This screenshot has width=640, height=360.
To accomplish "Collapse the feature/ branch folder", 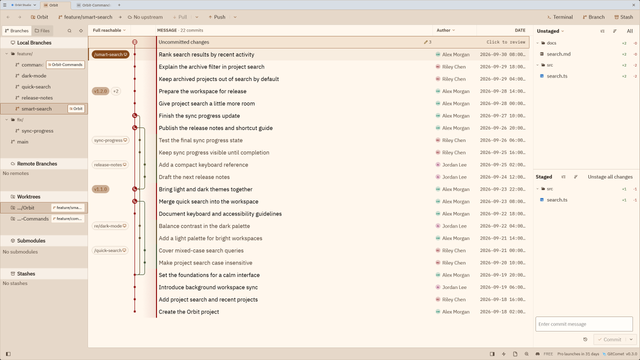I will 7,54.
